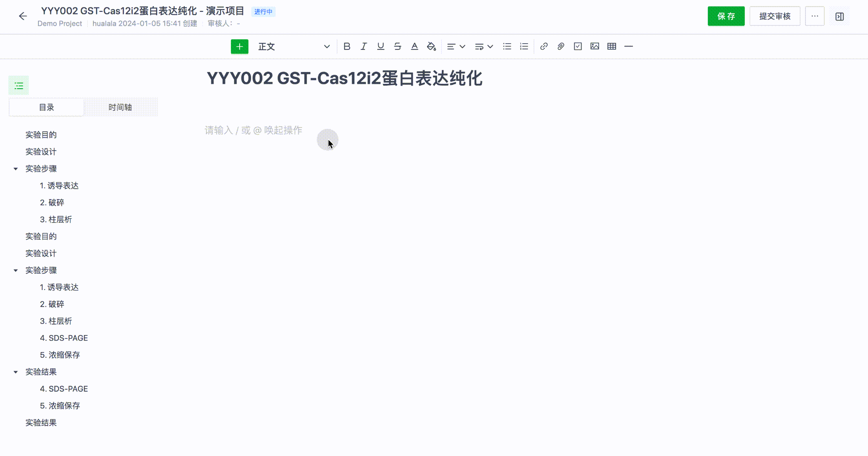The height and width of the screenshot is (456, 868).
Task: Create a numbered list
Action: 524,46
